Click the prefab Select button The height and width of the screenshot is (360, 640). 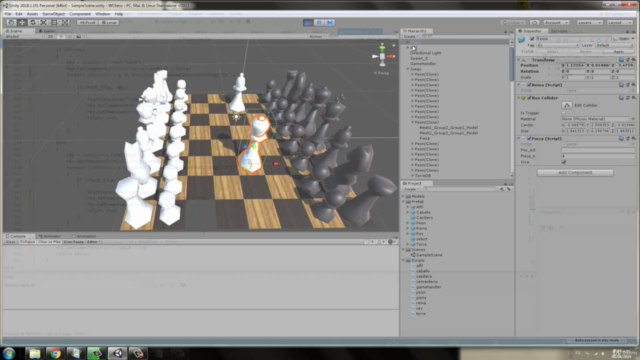(x=553, y=52)
